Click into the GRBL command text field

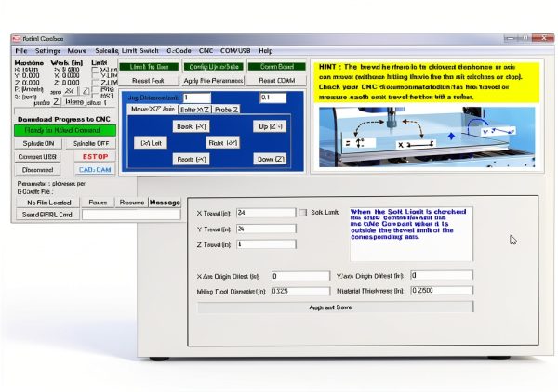(x=131, y=215)
